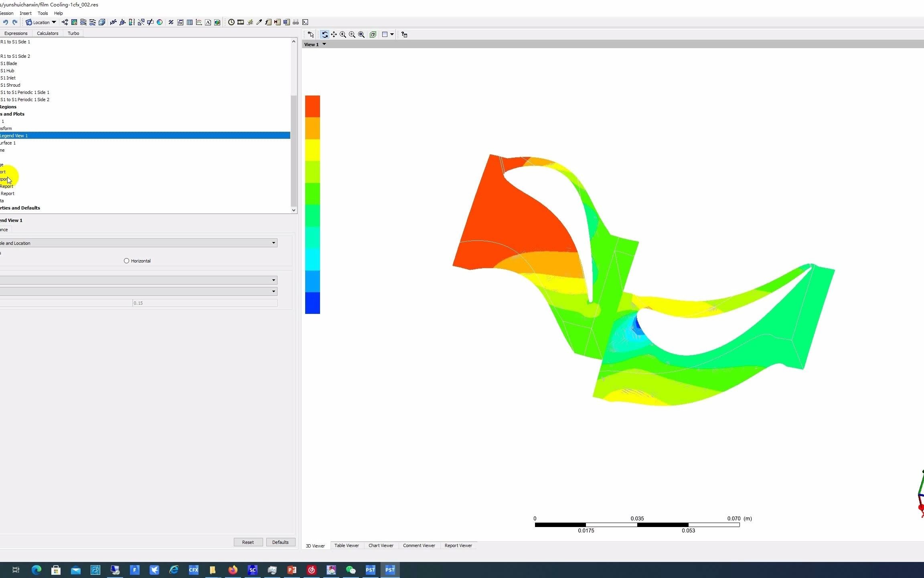Open the Probe eyedropper tool
The width and height of the screenshot is (924, 578).
(x=259, y=22)
